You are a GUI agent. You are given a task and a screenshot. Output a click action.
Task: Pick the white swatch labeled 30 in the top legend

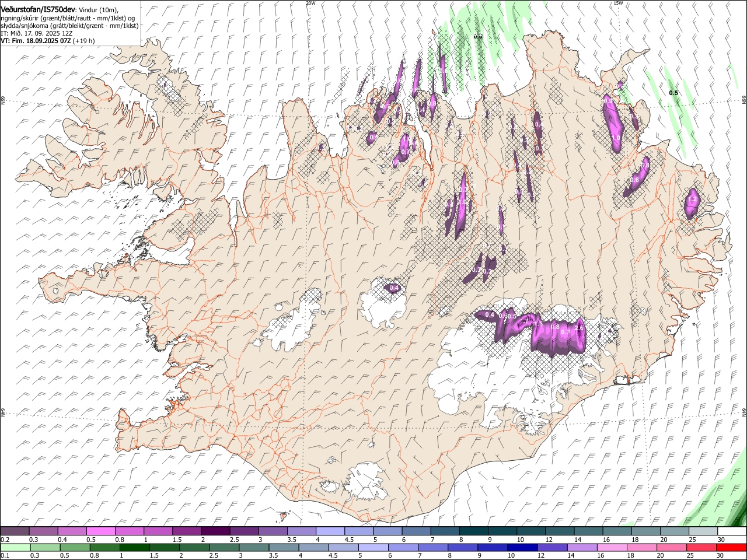[x=732, y=531]
